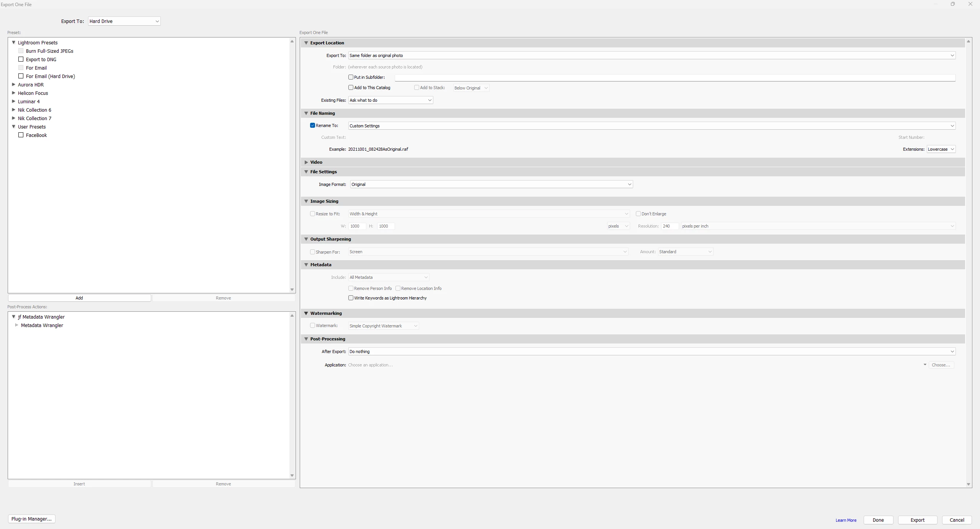The height and width of the screenshot is (529, 980).
Task: Collapse the Export Location section triangle
Action: click(x=306, y=43)
